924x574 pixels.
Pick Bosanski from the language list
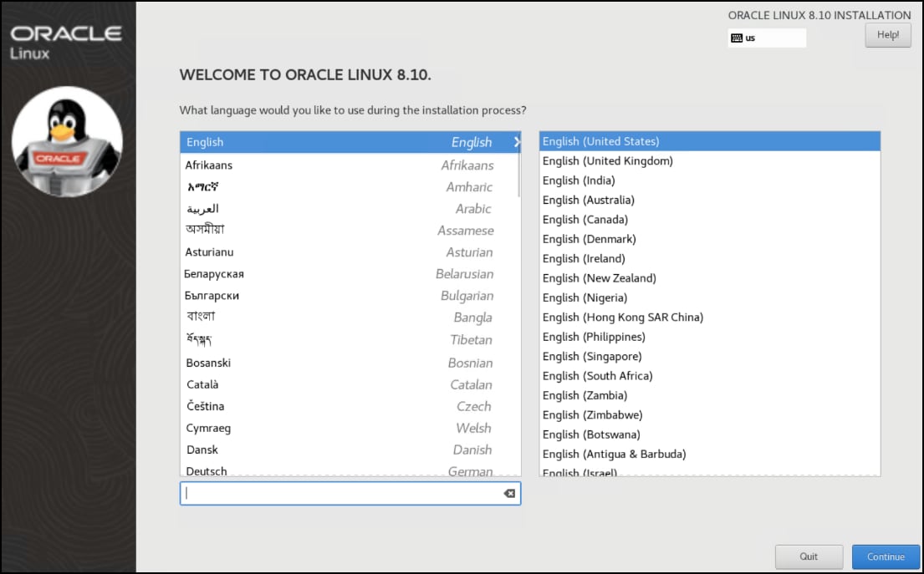pos(350,363)
